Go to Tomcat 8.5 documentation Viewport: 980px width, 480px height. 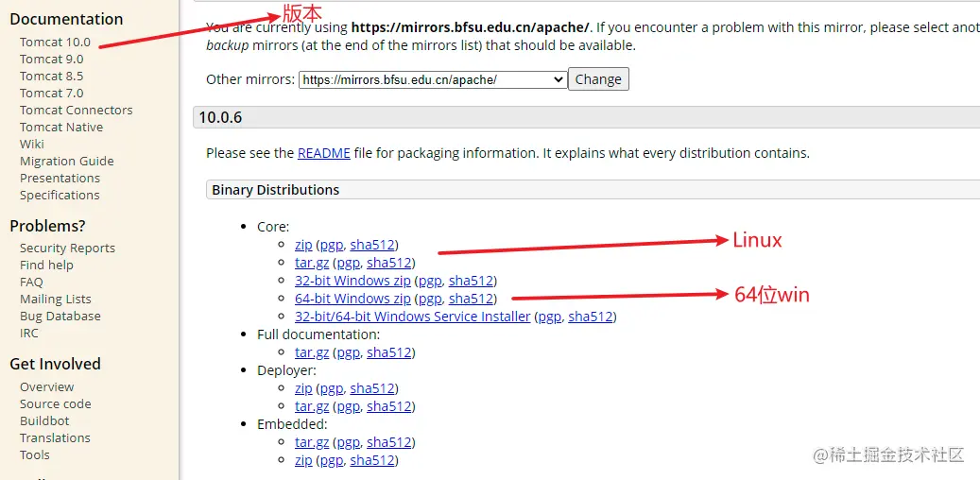pyautogui.click(x=51, y=77)
